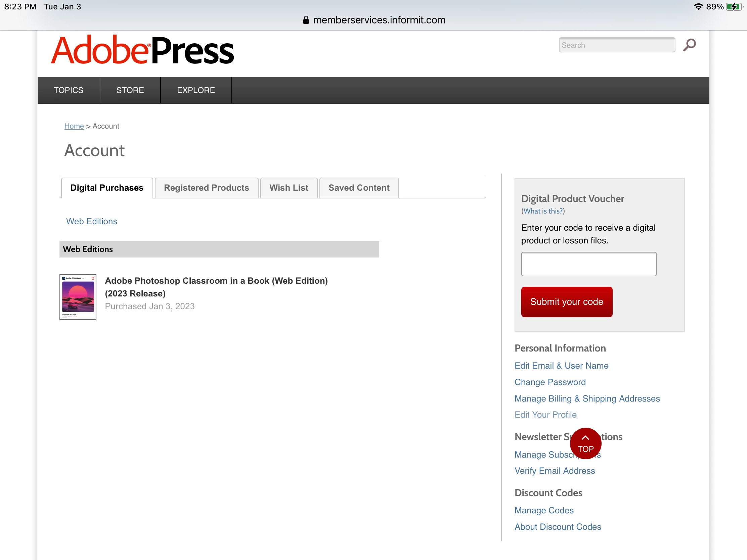Click the AdobePress logo

(x=142, y=50)
